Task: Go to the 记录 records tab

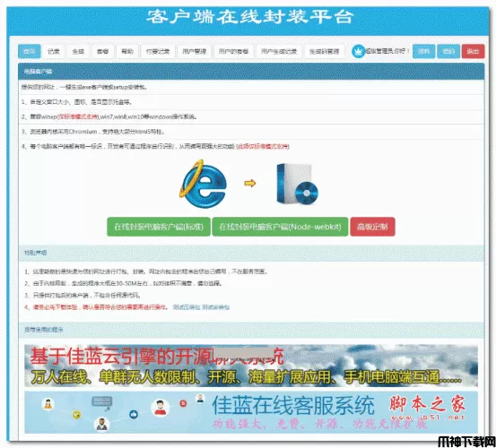Action: [x=54, y=51]
